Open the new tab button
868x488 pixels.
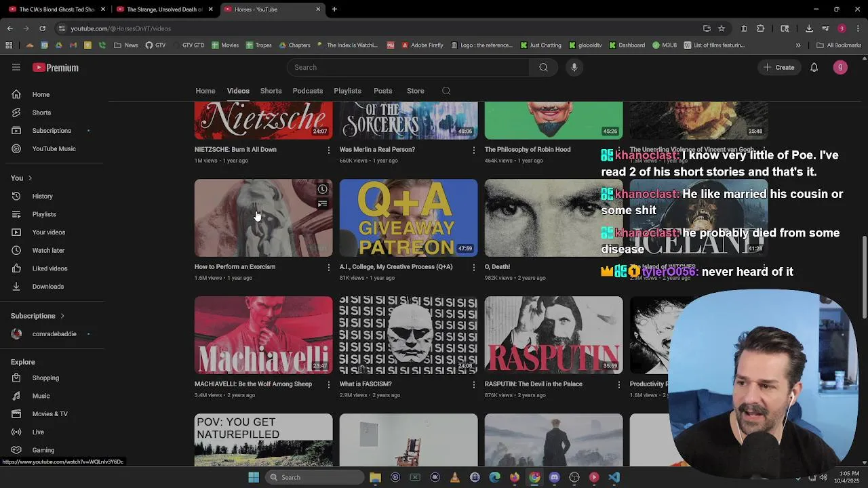tap(334, 9)
